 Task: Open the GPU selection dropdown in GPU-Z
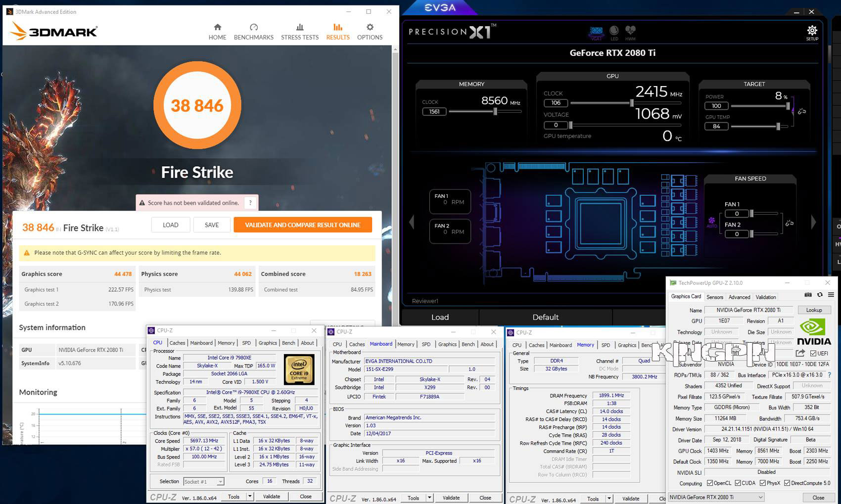pyautogui.click(x=716, y=497)
